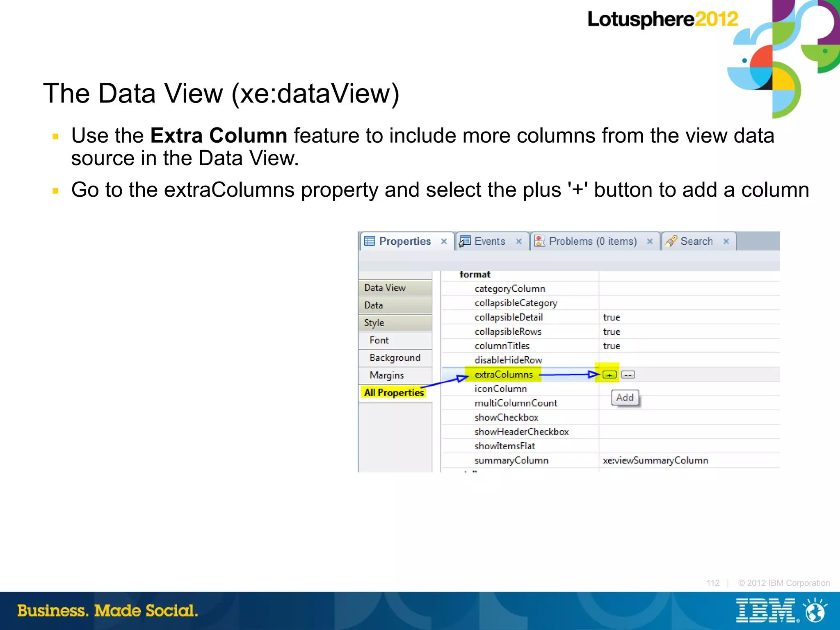Viewport: 840px width, 630px height.
Task: Click the plus button on extraColumns row
Action: (x=609, y=375)
